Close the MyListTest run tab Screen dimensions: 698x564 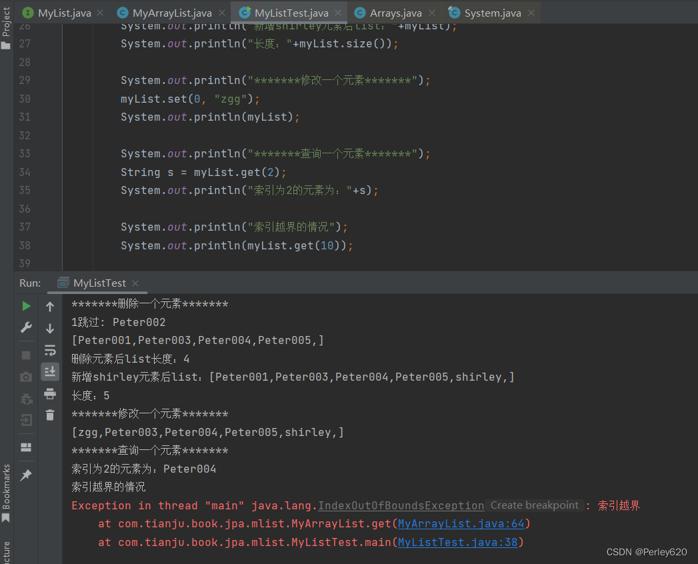click(136, 283)
